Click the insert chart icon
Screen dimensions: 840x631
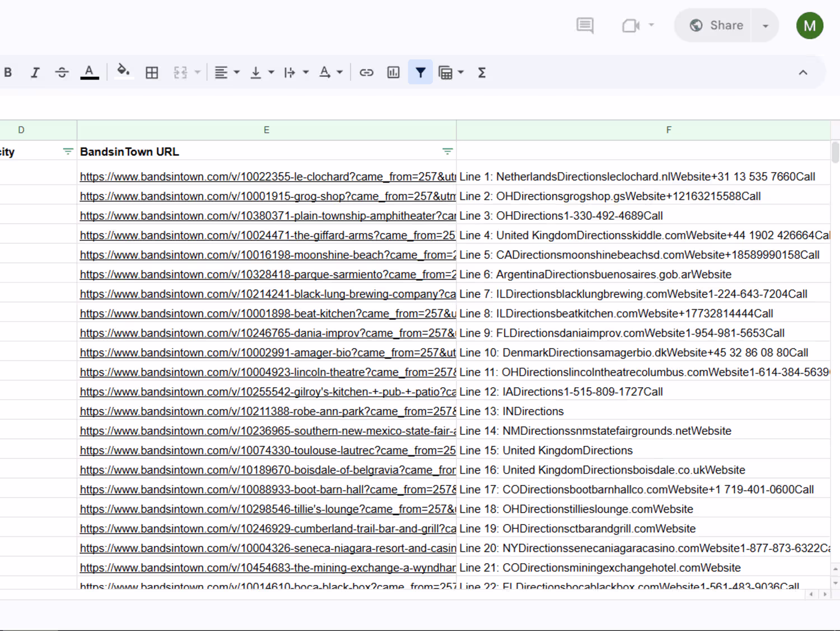tap(393, 72)
